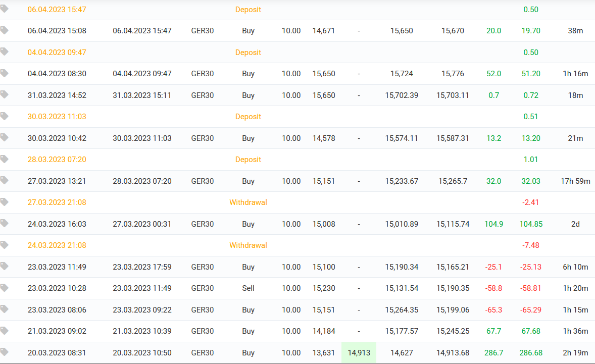Select the tag icon for the 31.03.2023 14:52 trade
The height and width of the screenshot is (364, 595).
(5, 94)
